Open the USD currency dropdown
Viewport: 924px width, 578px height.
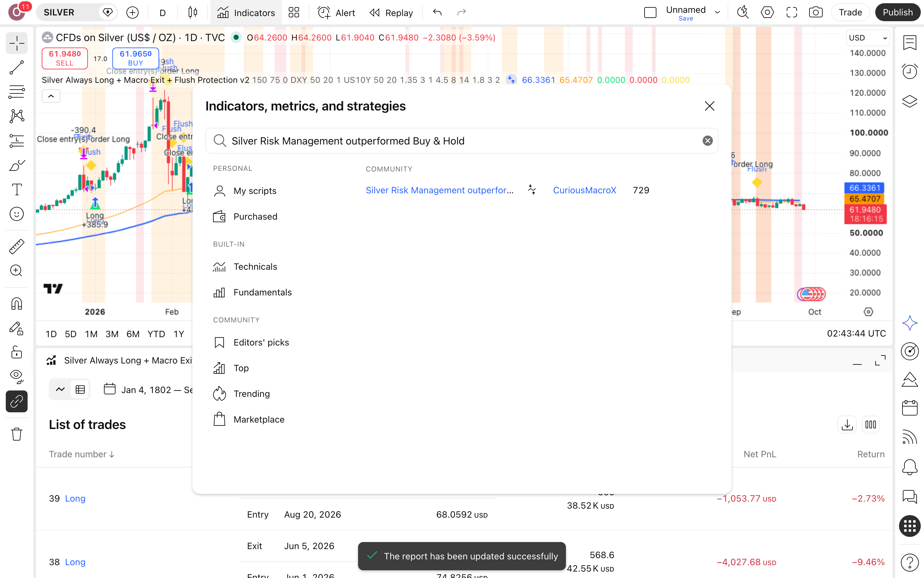[x=868, y=38]
